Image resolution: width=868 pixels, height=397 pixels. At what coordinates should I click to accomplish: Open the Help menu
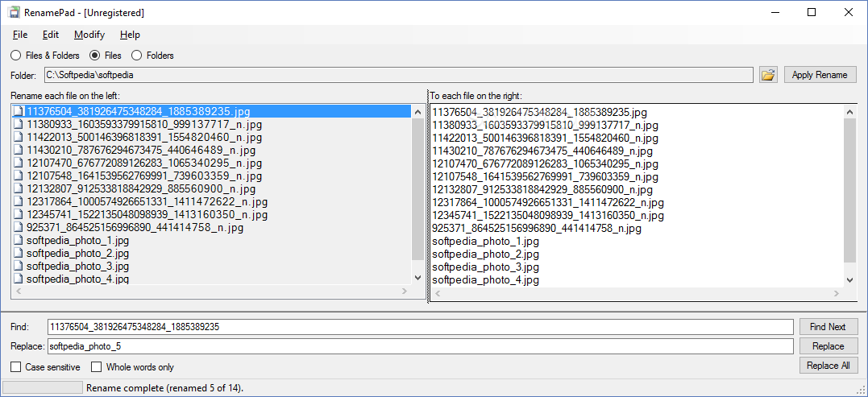tap(130, 35)
